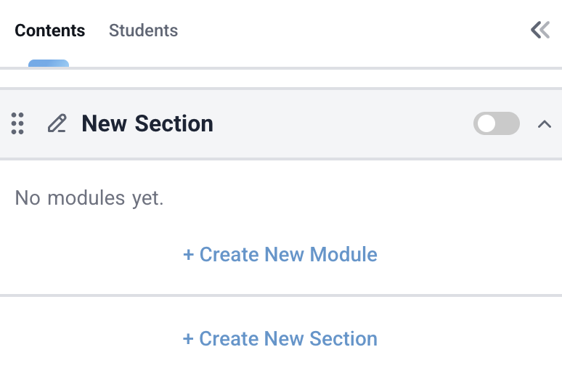
Task: Click the section reorder grip dots
Action: pos(18,123)
